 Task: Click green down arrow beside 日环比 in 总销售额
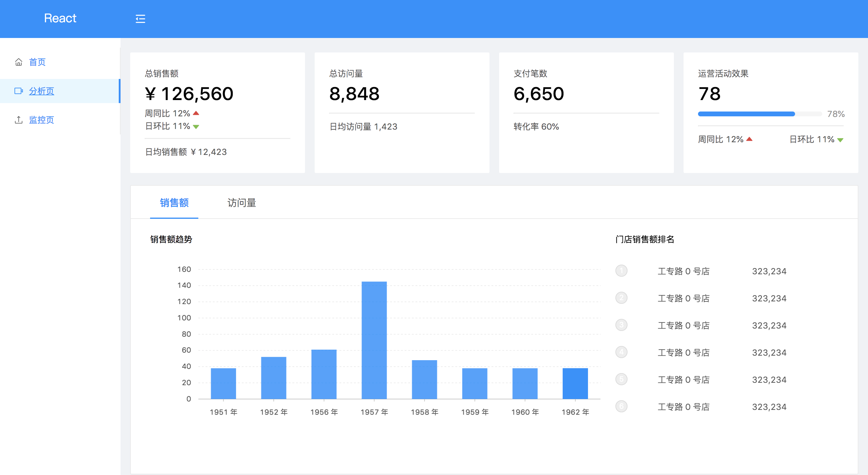tap(196, 127)
